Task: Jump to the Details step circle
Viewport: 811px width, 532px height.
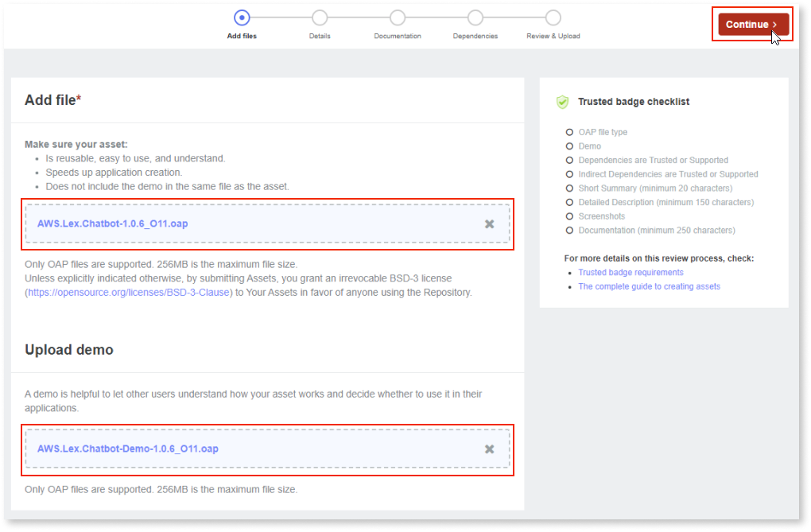Action: (320, 17)
